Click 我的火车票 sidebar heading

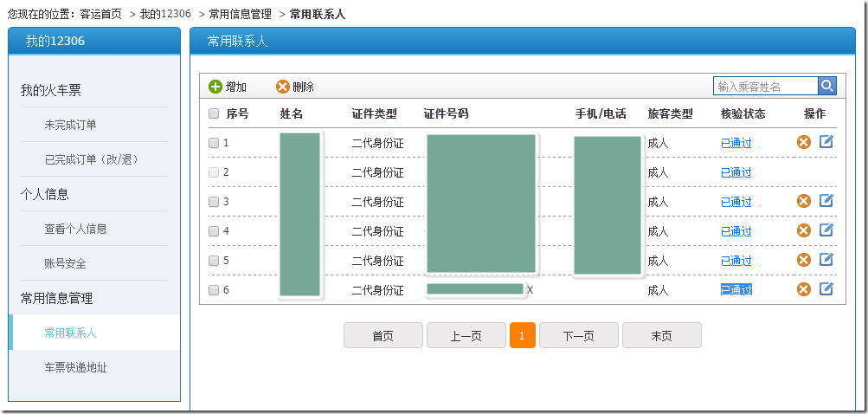pos(51,90)
